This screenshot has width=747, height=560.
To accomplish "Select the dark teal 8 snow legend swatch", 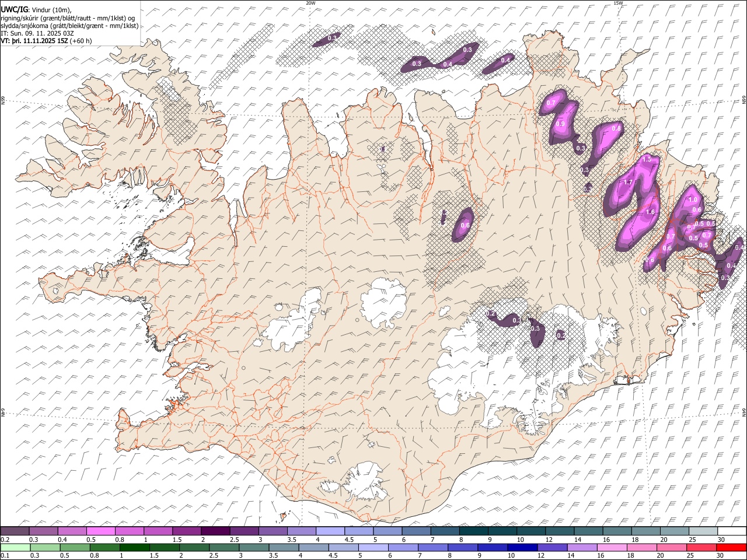I will tap(473, 531).
